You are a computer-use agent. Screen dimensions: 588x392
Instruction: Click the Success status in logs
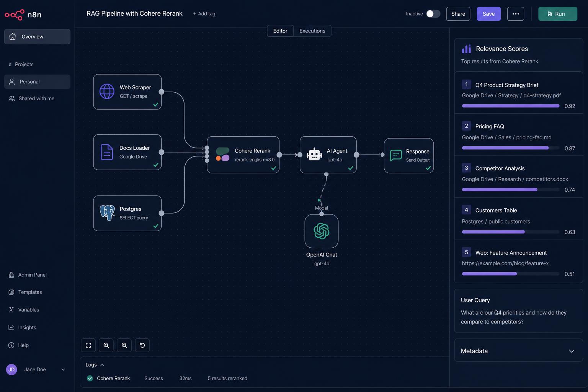[x=154, y=378]
